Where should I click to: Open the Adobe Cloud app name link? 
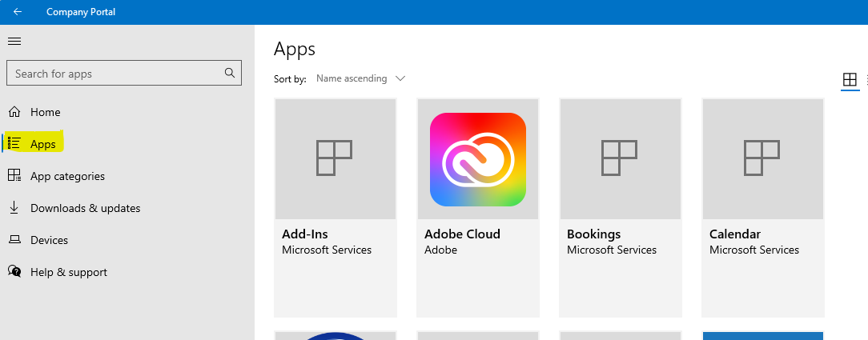click(x=462, y=234)
